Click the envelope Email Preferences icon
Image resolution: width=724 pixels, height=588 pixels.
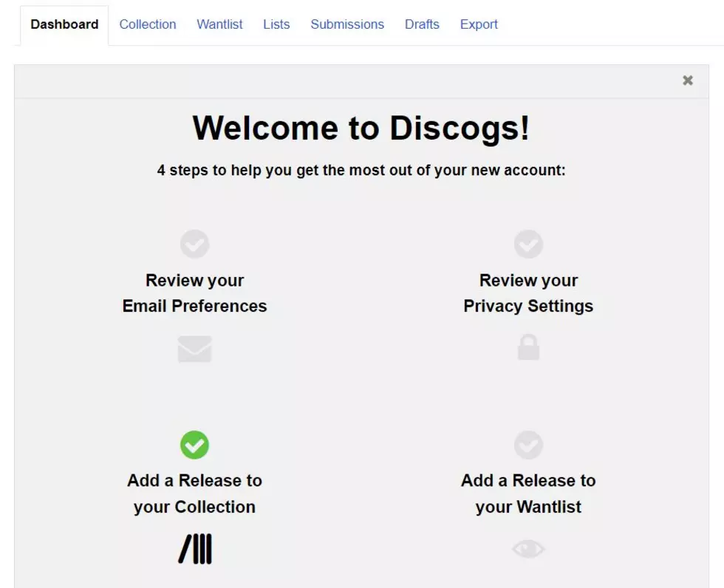pos(195,349)
